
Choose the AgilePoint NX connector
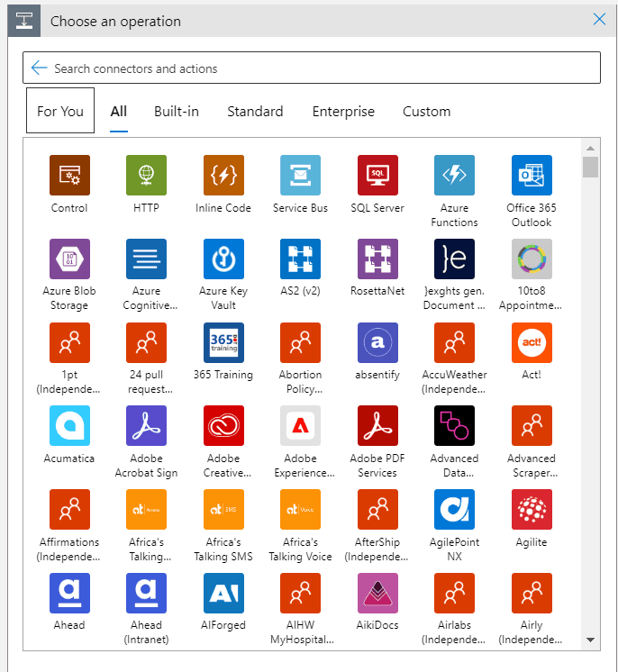coord(454,509)
